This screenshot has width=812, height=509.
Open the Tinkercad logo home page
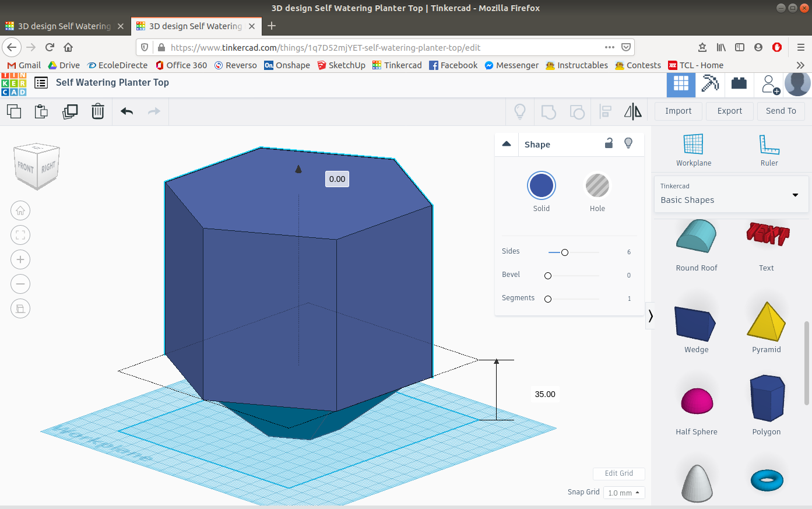13,85
